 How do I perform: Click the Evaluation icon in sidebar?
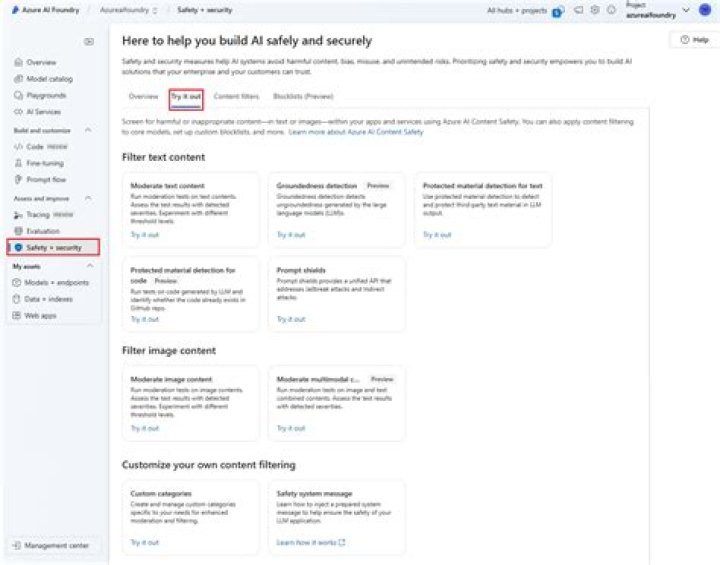tap(18, 231)
